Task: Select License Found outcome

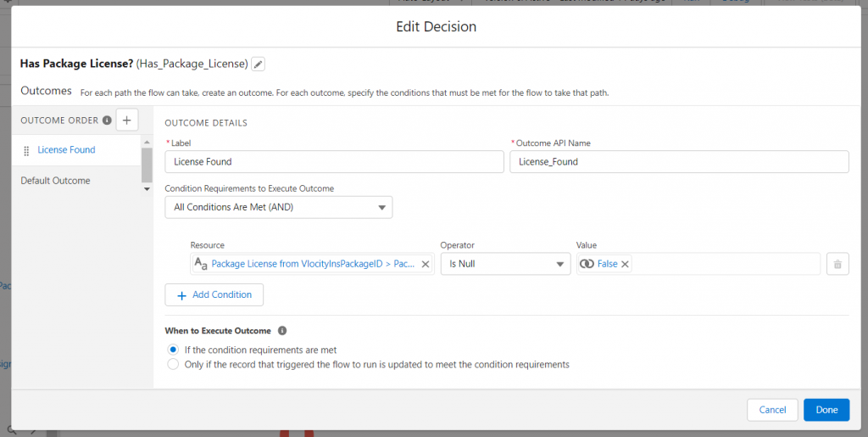Action: [x=66, y=149]
